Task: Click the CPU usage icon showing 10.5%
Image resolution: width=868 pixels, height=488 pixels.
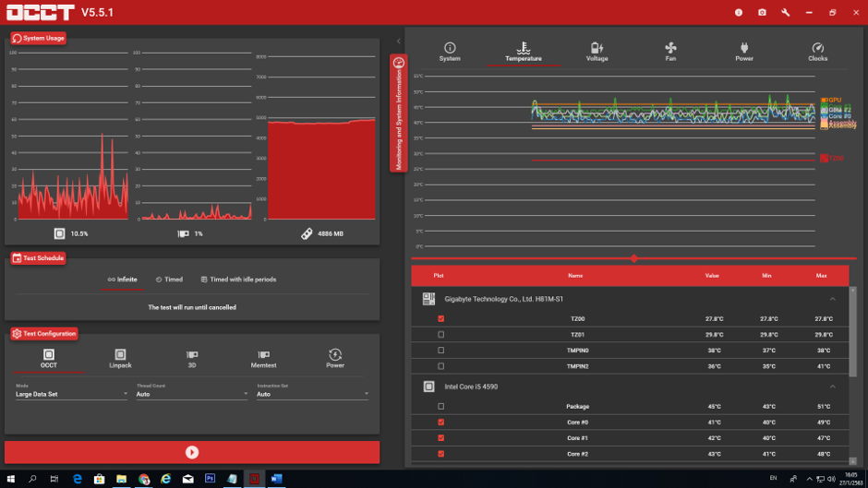Action: coord(59,233)
